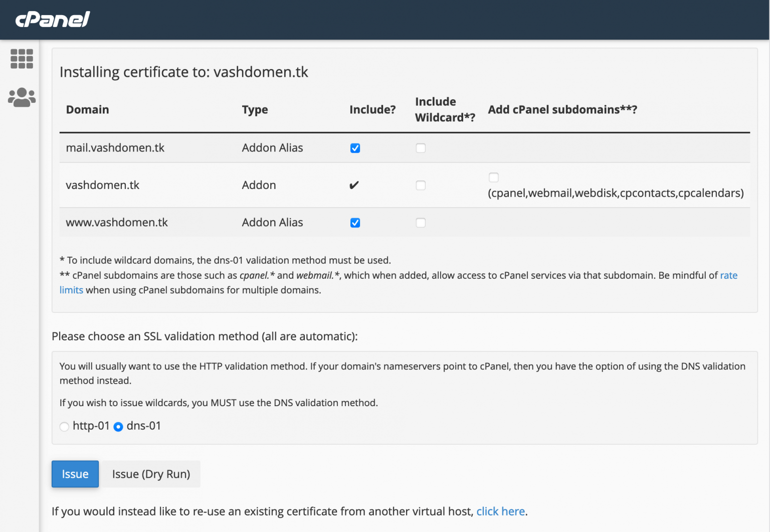770x532 pixels.
Task: Click the 'MUST use the DNS validation method' note
Action: [x=219, y=403]
